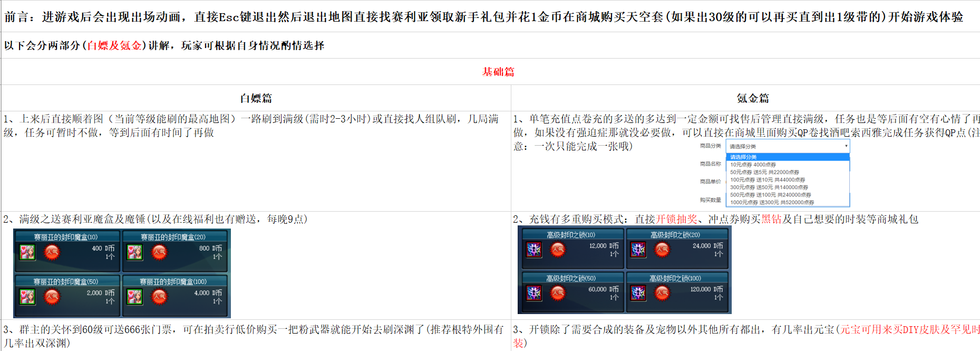The image size is (980, 351).
Task: Click the 赛丽亚的封印魔盒(100) item icon
Action: click(135, 297)
